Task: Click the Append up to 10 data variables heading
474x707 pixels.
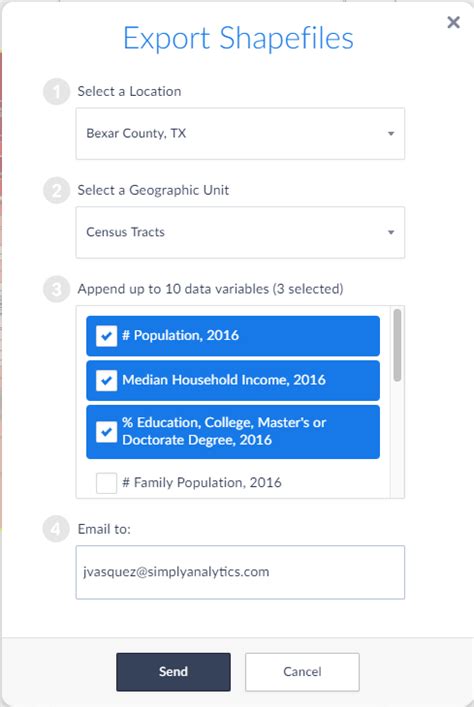Action: pyautogui.click(x=210, y=289)
